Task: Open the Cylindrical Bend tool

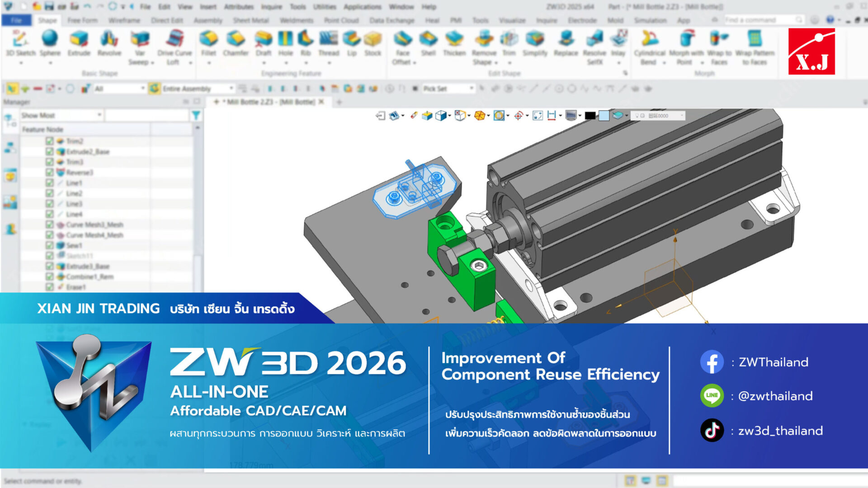Action: 648,45
